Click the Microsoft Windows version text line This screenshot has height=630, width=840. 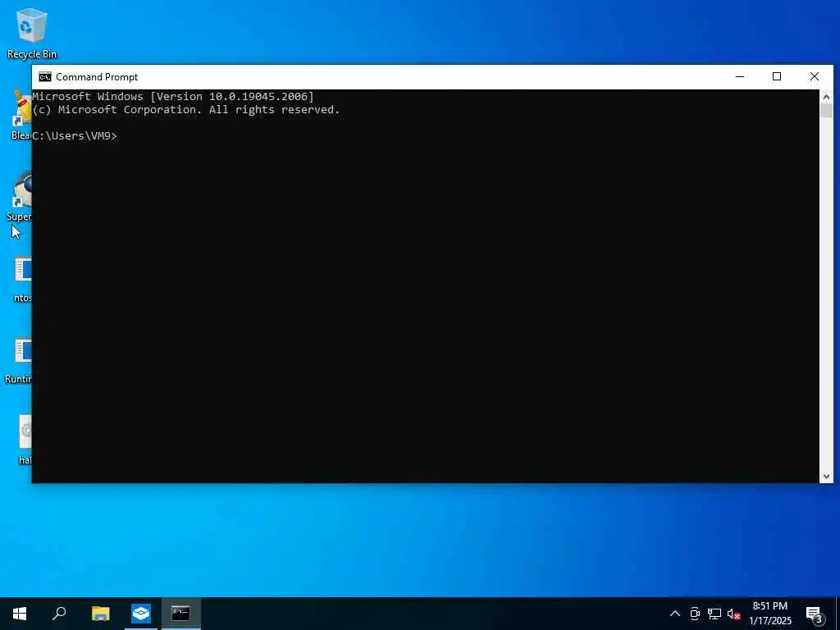click(x=173, y=97)
